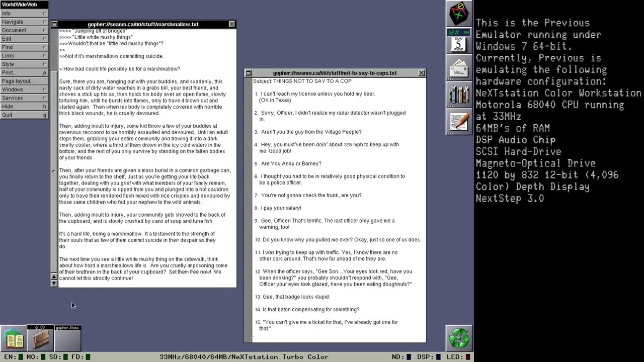
Task: Click '>>>> "Little white mushy things"' line
Action: coord(96,37)
